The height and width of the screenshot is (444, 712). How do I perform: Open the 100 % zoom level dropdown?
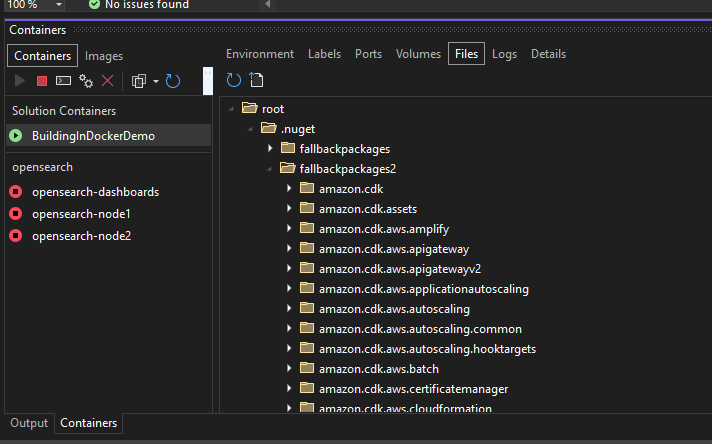point(59,5)
